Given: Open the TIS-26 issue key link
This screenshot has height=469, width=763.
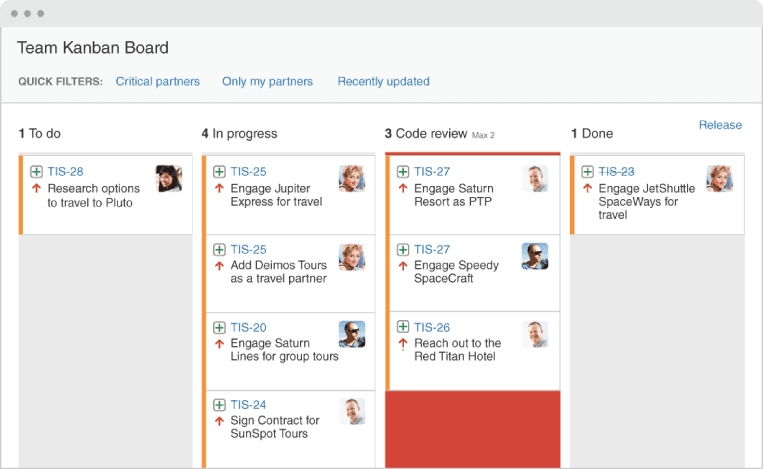Looking at the screenshot, I should 432,327.
